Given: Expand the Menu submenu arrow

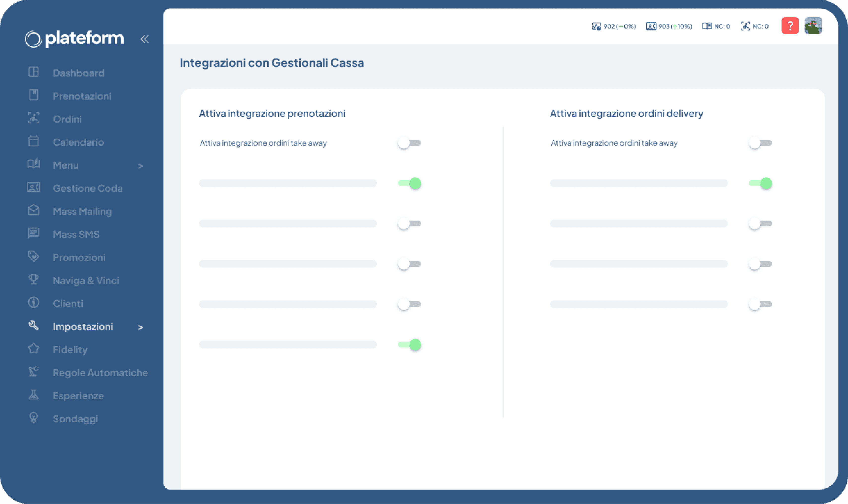Looking at the screenshot, I should [x=140, y=166].
